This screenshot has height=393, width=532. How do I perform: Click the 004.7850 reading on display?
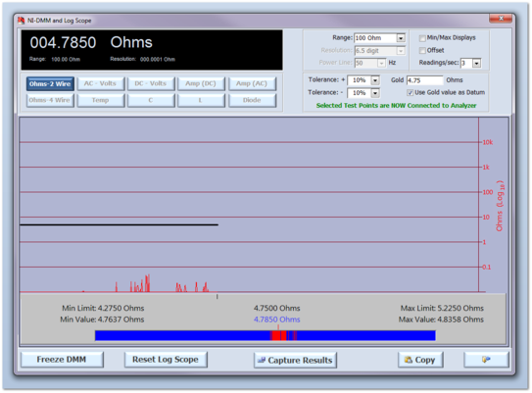(x=63, y=43)
